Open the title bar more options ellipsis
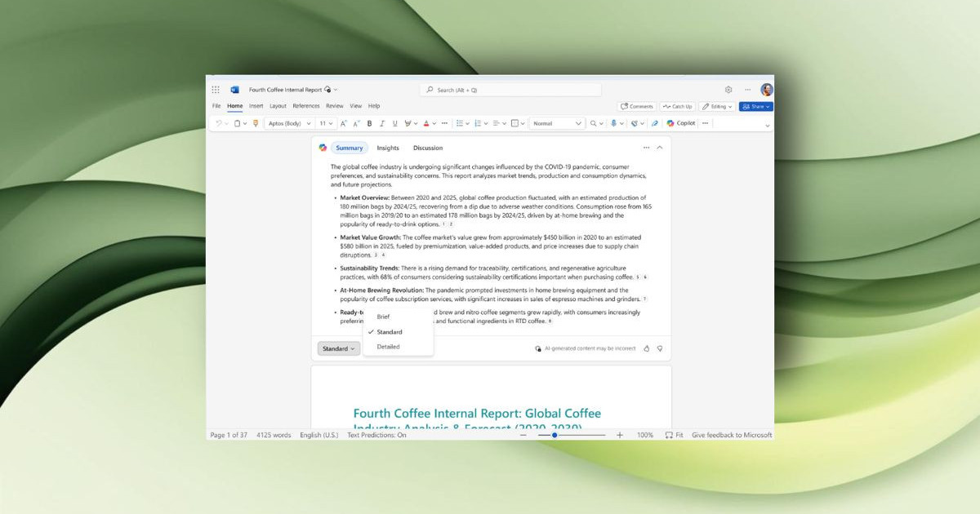Screen dimensions: 980x514 click(747, 90)
